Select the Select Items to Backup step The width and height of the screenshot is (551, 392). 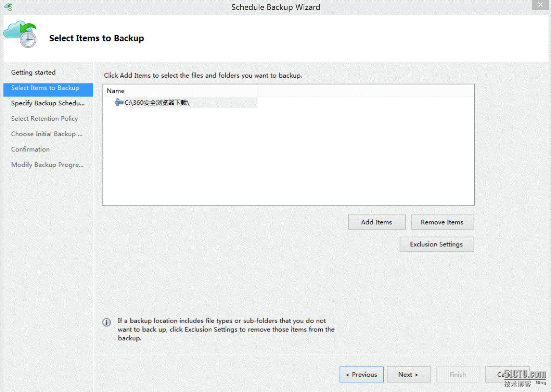tap(45, 88)
